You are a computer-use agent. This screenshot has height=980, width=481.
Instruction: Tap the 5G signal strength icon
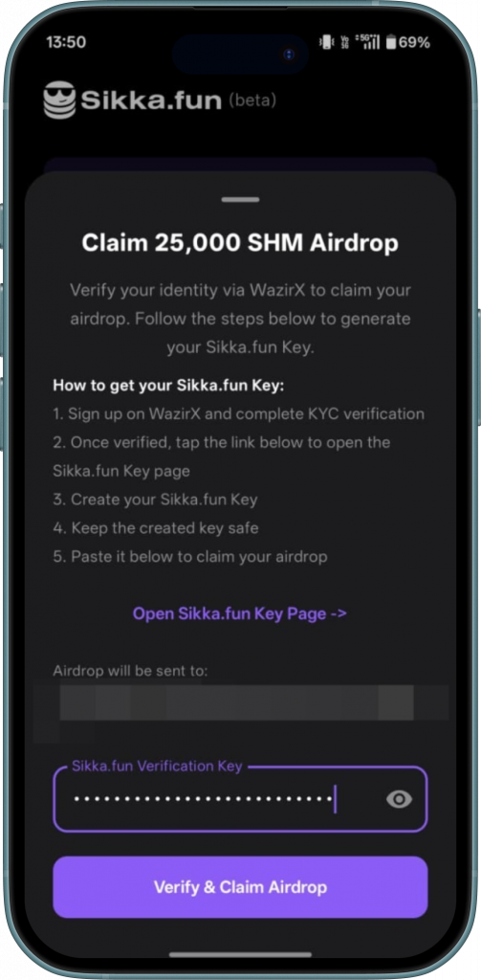coord(367,42)
